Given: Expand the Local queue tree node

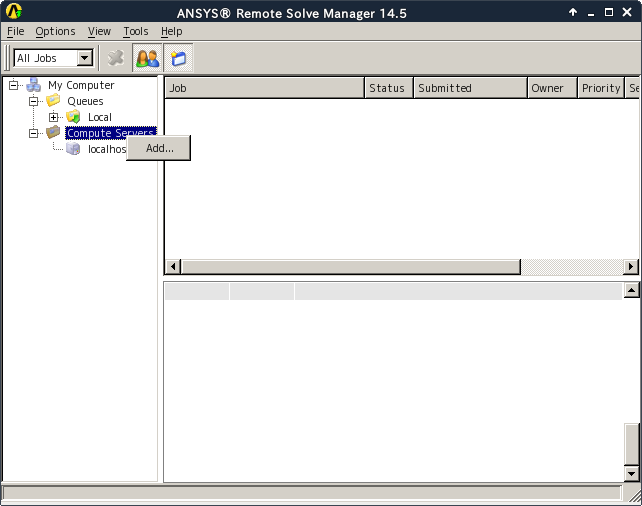Looking at the screenshot, I should pos(54,117).
